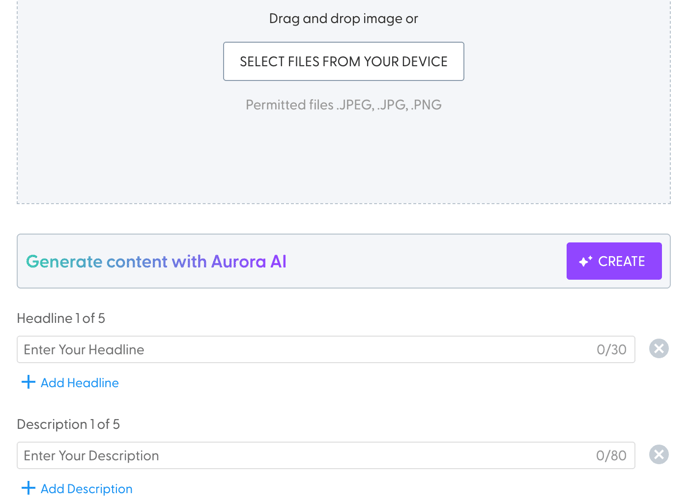This screenshot has width=688, height=502.
Task: Focus the Enter Your Description field
Action: [x=300, y=456]
